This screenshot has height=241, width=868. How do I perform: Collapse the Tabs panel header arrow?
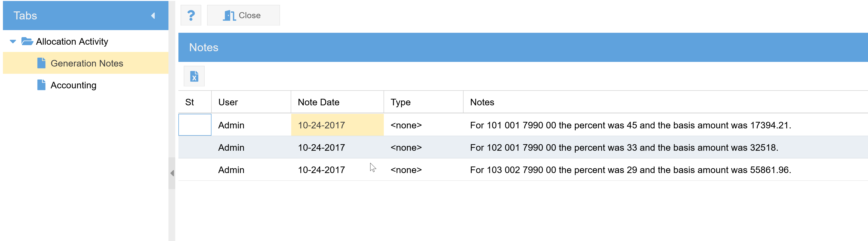tap(153, 16)
